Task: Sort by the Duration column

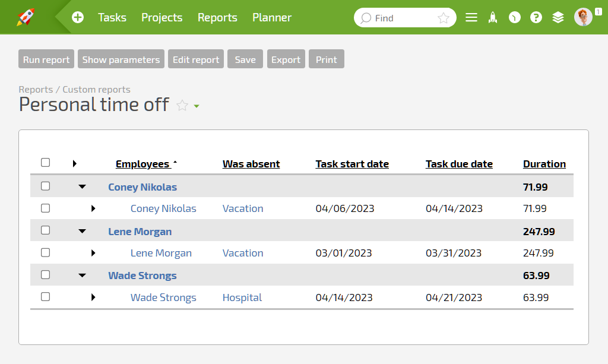Action: tap(544, 164)
